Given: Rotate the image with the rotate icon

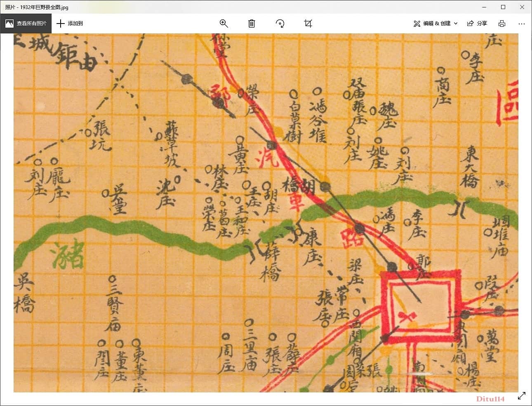Looking at the screenshot, I should (x=280, y=24).
